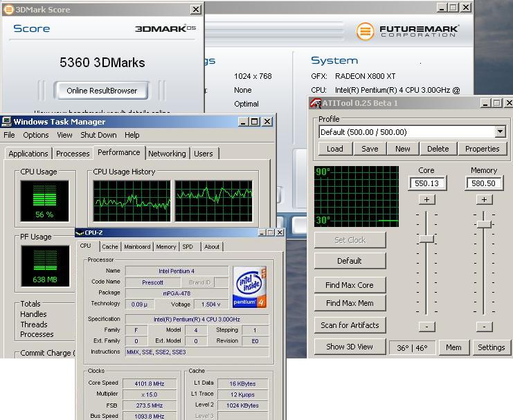513x420 pixels.
Task: Click the ATITool title bar icon
Action: click(315, 103)
